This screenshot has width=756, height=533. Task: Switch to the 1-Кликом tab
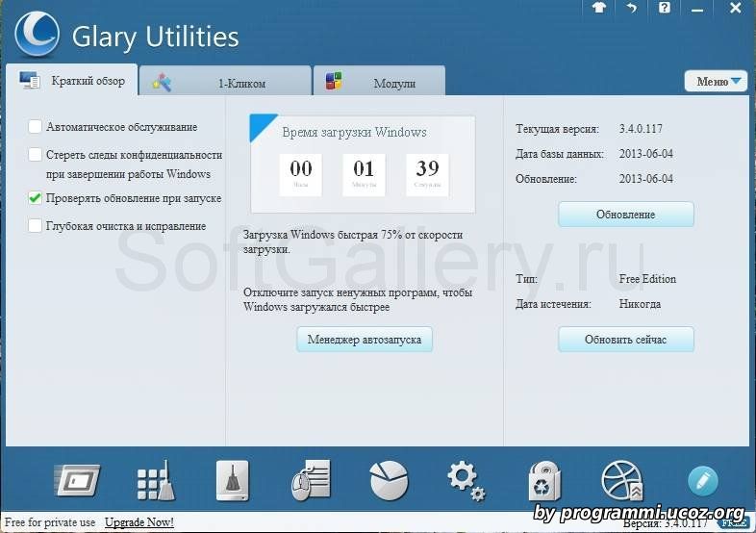(x=226, y=83)
